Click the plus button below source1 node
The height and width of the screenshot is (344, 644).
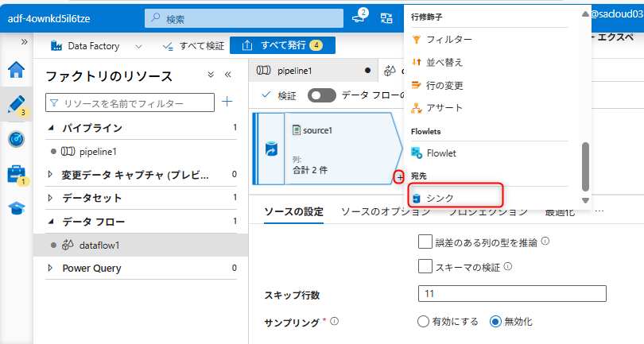coord(399,176)
